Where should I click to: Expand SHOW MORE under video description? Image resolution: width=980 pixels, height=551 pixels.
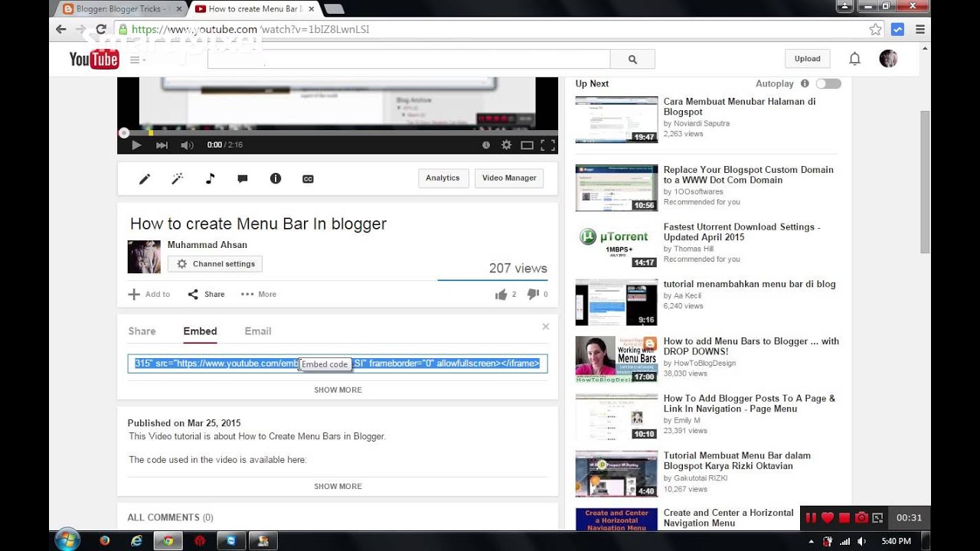(338, 486)
